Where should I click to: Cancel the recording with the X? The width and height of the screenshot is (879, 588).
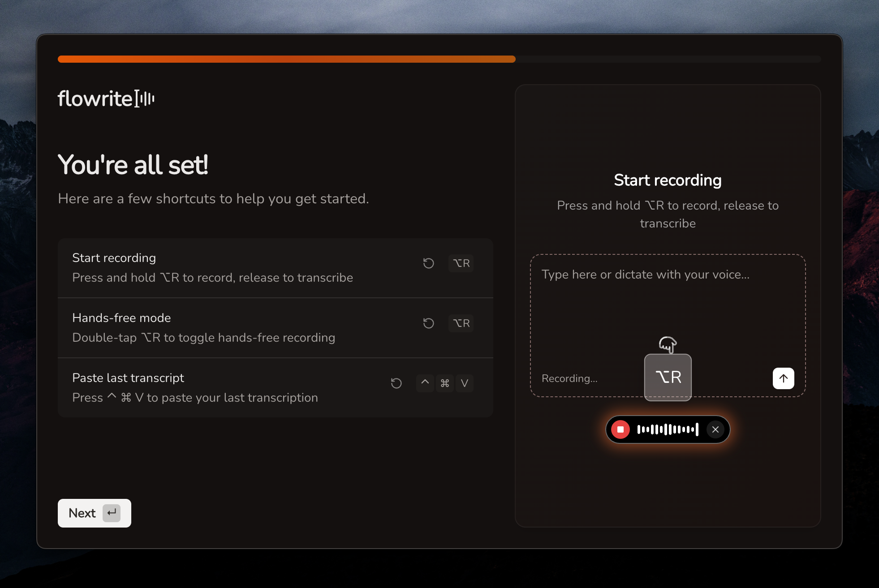coord(715,429)
